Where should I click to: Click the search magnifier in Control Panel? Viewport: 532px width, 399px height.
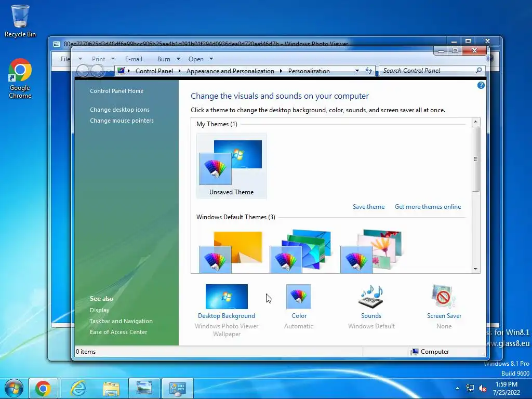[x=478, y=71]
